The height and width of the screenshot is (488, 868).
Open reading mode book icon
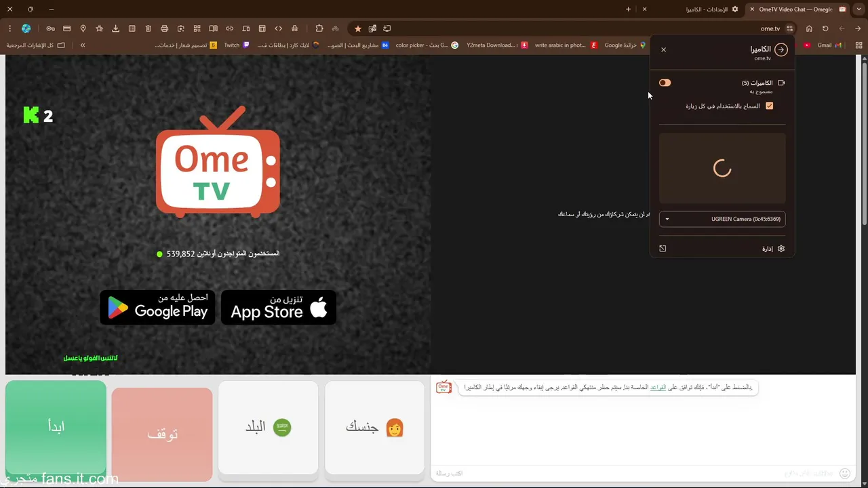(x=213, y=28)
